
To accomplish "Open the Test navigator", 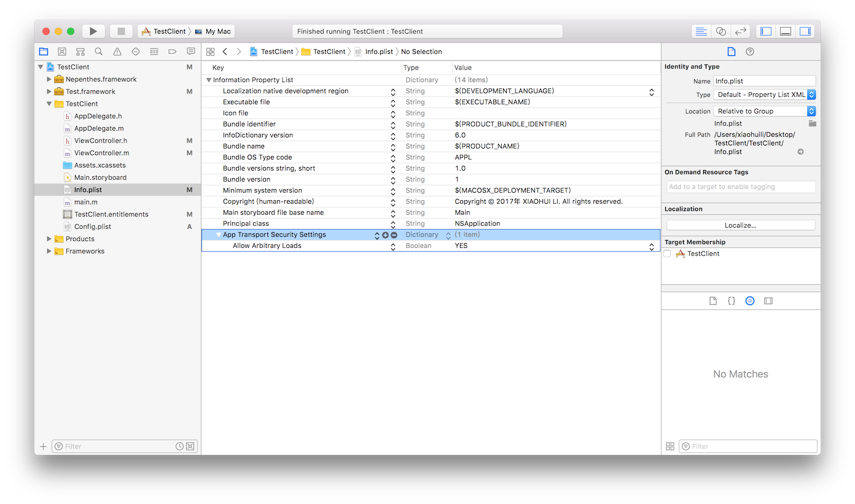I will click(136, 52).
